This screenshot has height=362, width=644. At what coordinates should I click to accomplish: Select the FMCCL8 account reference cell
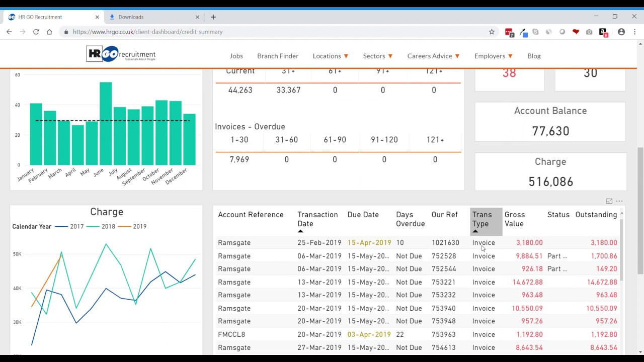click(231, 334)
